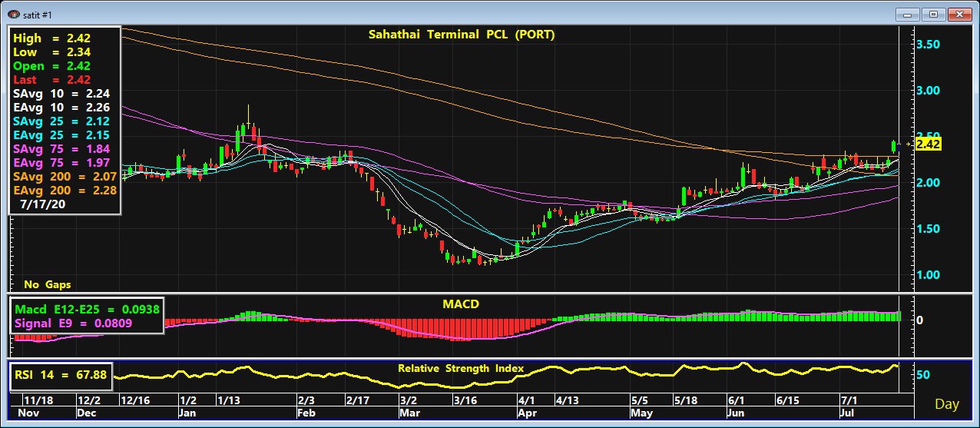The width and height of the screenshot is (980, 428).
Task: Select the Low = 2.34 legend line
Action: coord(51,52)
